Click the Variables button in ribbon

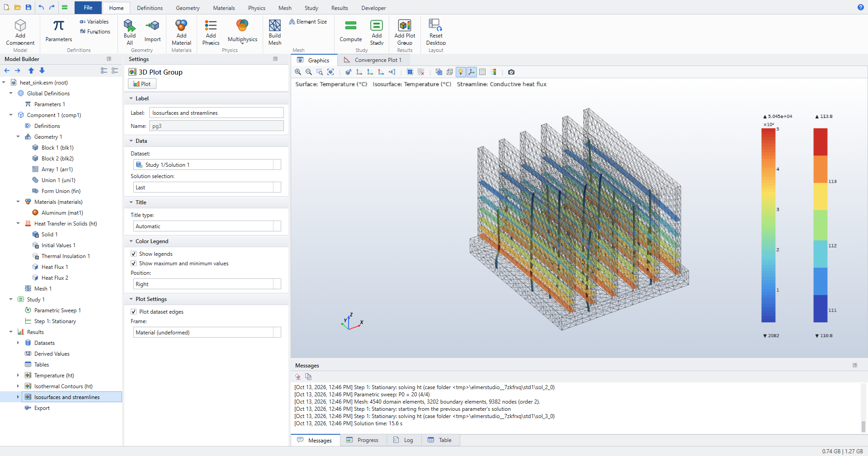pyautogui.click(x=94, y=22)
